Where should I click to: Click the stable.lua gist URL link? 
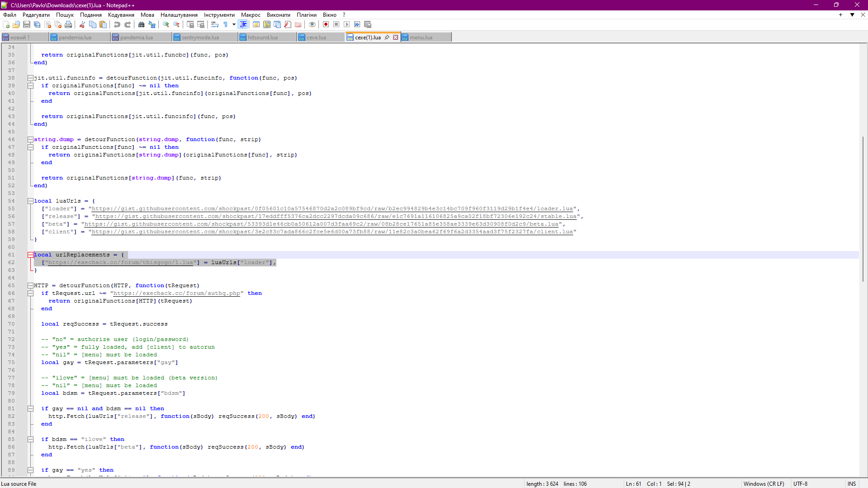click(x=336, y=216)
